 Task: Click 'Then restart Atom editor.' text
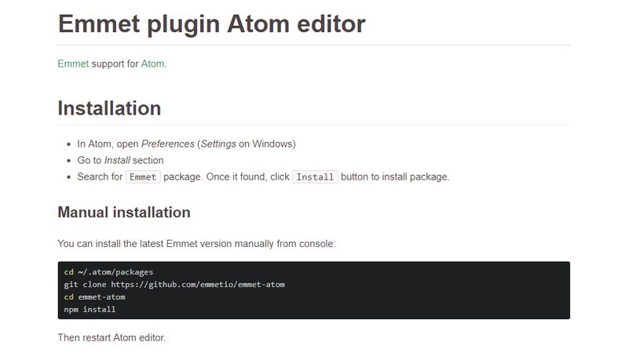pos(111,337)
